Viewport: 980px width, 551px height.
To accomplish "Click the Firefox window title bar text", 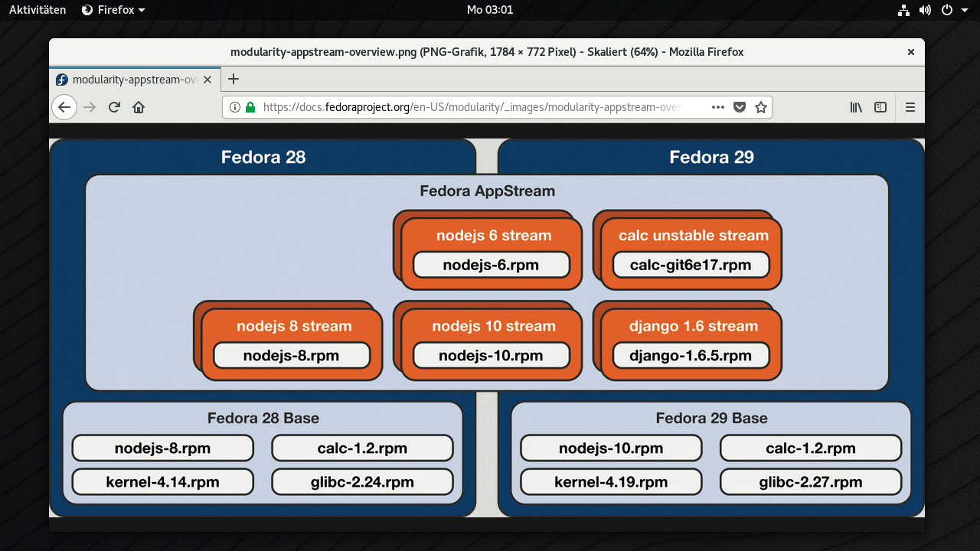I will point(487,52).
